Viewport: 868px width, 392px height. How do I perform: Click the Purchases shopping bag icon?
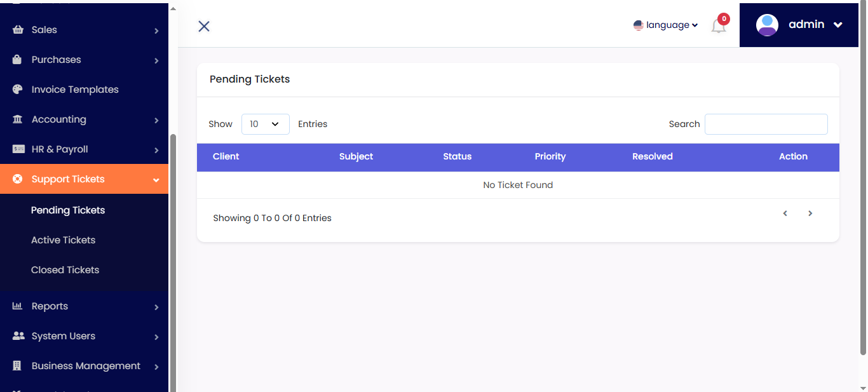coord(18,60)
